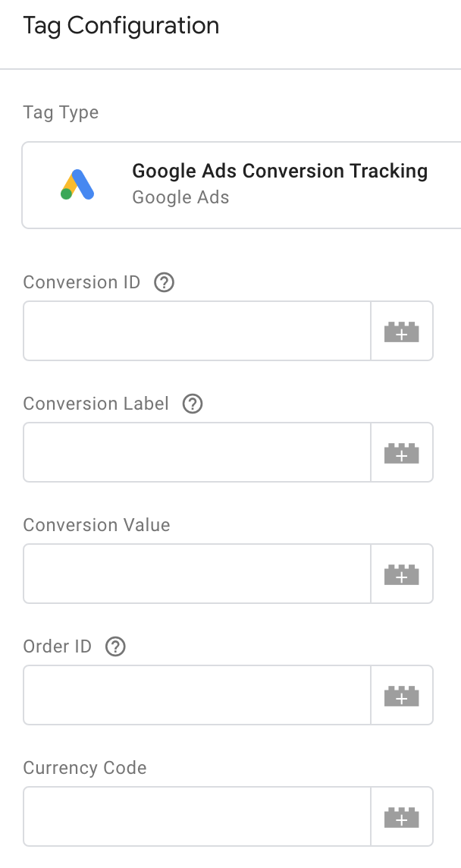Focus the Conversion ID text field
Viewport: 461px width, 868px height.
[196, 332]
